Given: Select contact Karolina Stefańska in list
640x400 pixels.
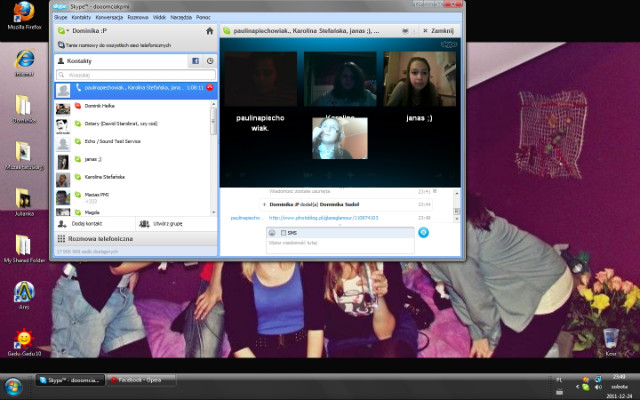Looking at the screenshot, I should click(132, 179).
